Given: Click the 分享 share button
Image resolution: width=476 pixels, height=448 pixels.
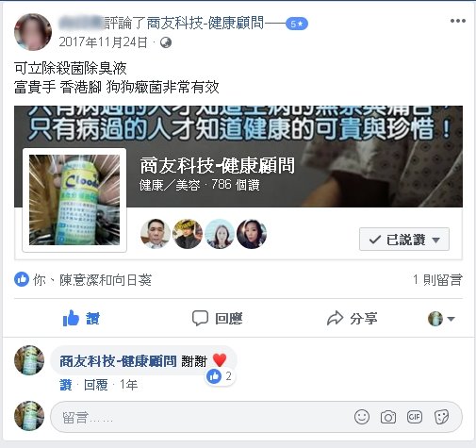Looking at the screenshot, I should pos(352,318).
